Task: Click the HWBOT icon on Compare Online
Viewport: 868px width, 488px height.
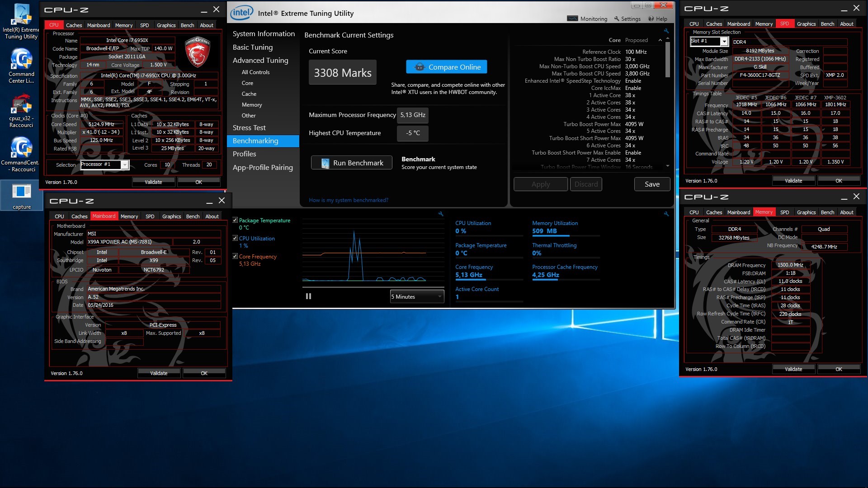Action: point(420,67)
